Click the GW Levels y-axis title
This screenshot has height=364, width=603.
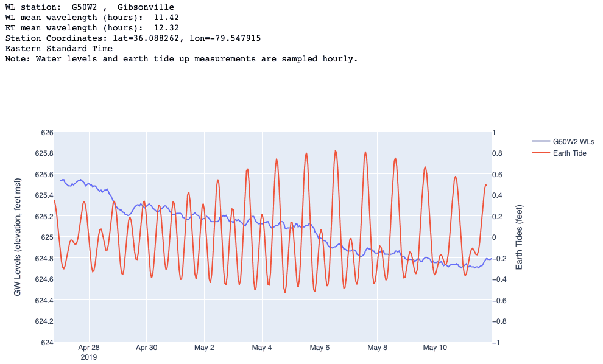(18, 237)
